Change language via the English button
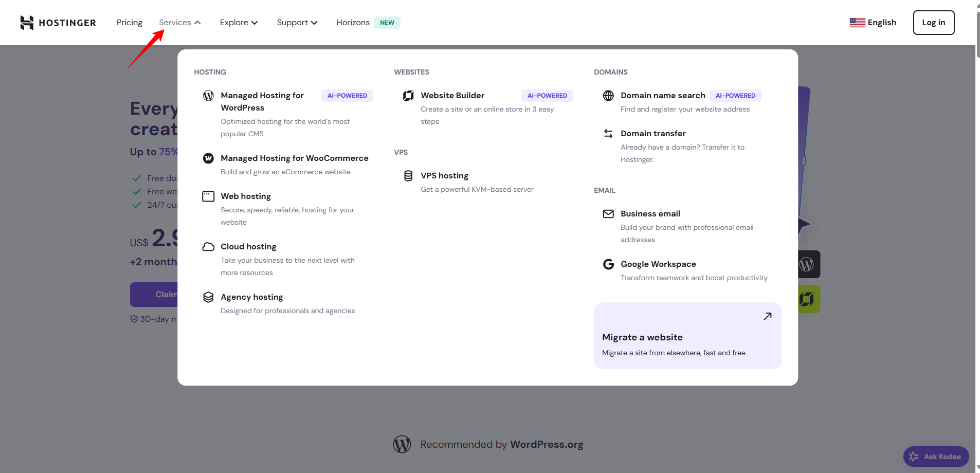This screenshot has width=980, height=473. [873, 23]
